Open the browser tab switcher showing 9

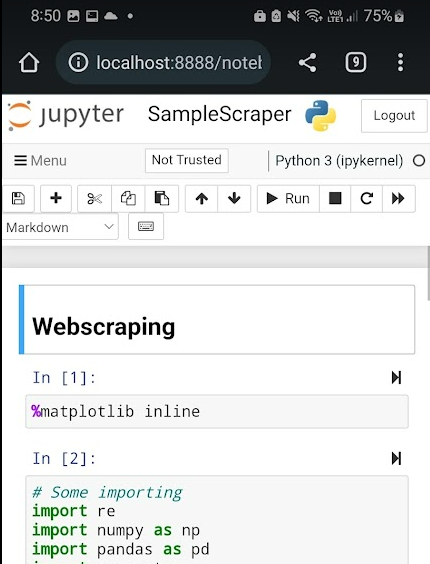[x=356, y=63]
